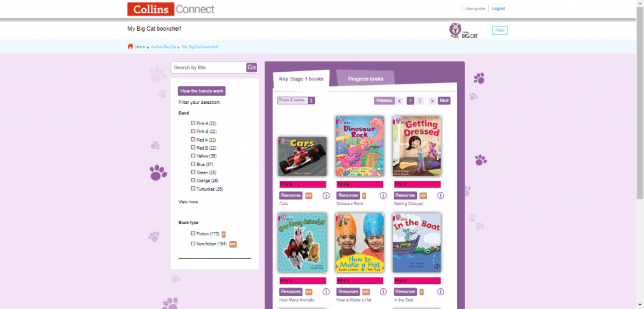Check the Red B band filter
The width and height of the screenshot is (644, 309).
tap(193, 147)
